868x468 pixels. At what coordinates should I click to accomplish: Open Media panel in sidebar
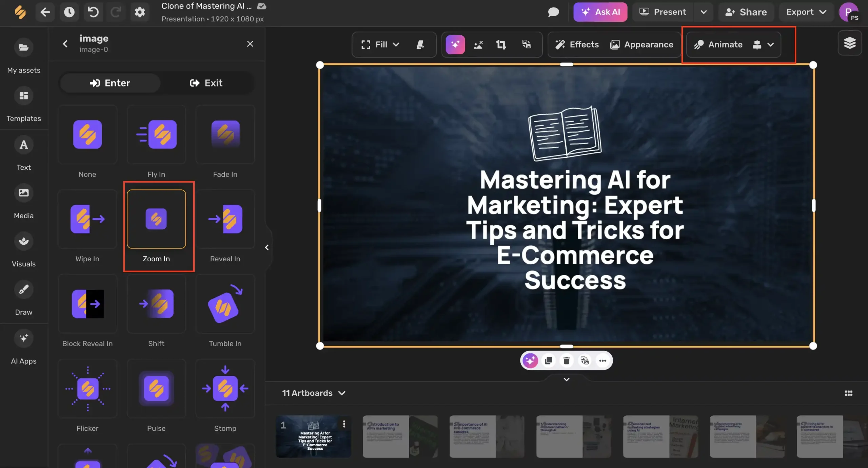(24, 201)
